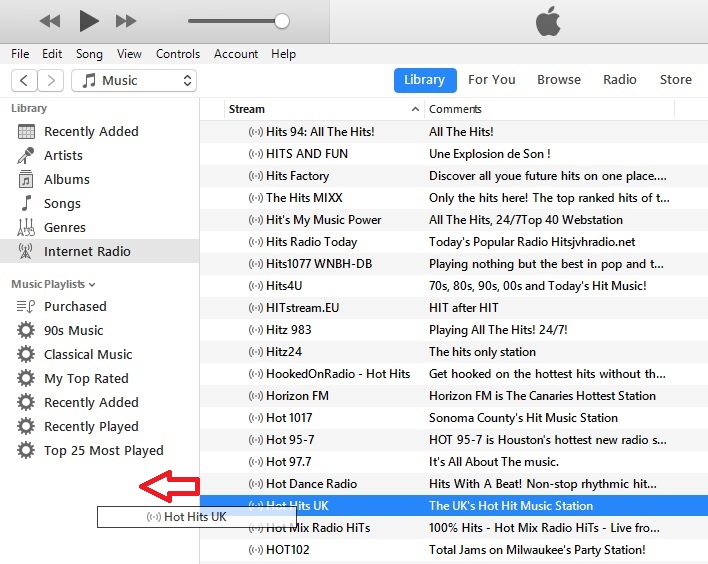Click the stream icon next to Hitz 983
Screen dimensions: 708x564
[256, 330]
